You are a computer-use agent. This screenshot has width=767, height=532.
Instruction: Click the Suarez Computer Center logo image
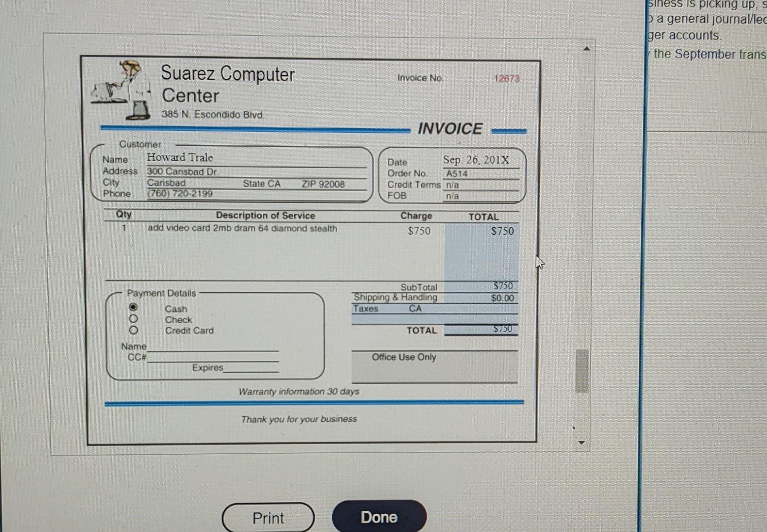(x=121, y=89)
